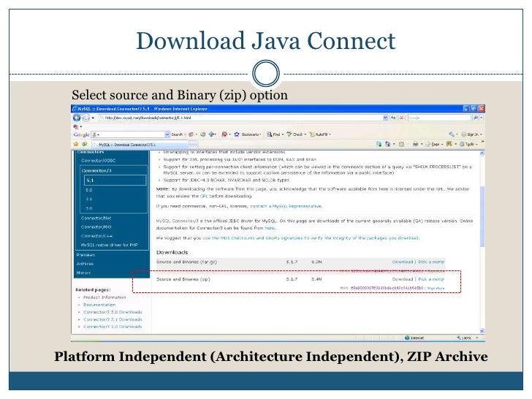The width and height of the screenshot is (532, 399).
Task: Click the Bookmarks star icon on Google toolbar
Action: 237,134
